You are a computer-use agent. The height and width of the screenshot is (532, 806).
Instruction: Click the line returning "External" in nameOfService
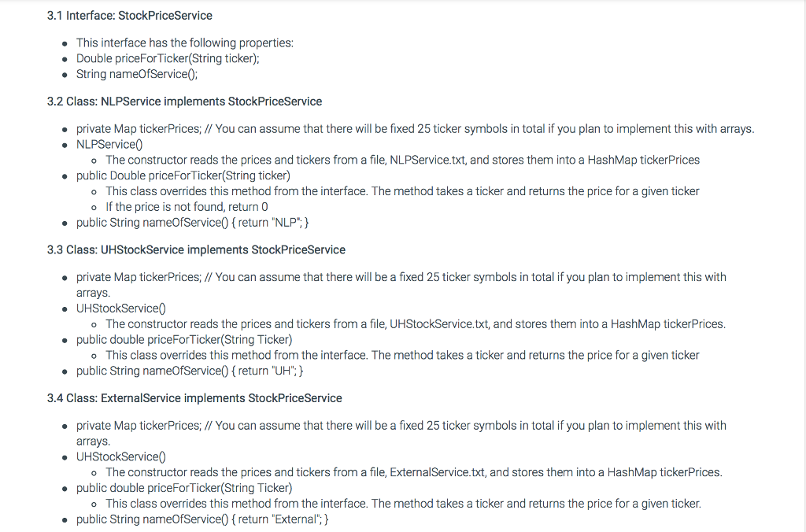coord(202,519)
